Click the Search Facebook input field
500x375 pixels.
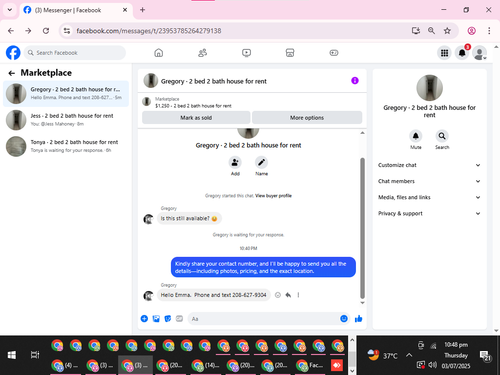pyautogui.click(x=75, y=53)
